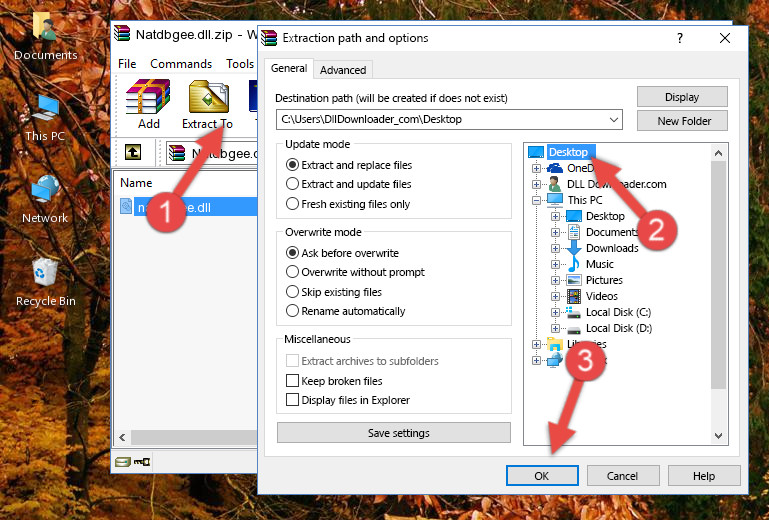
Task: Click the drive icon in WinRAR status bar
Action: tap(123, 462)
